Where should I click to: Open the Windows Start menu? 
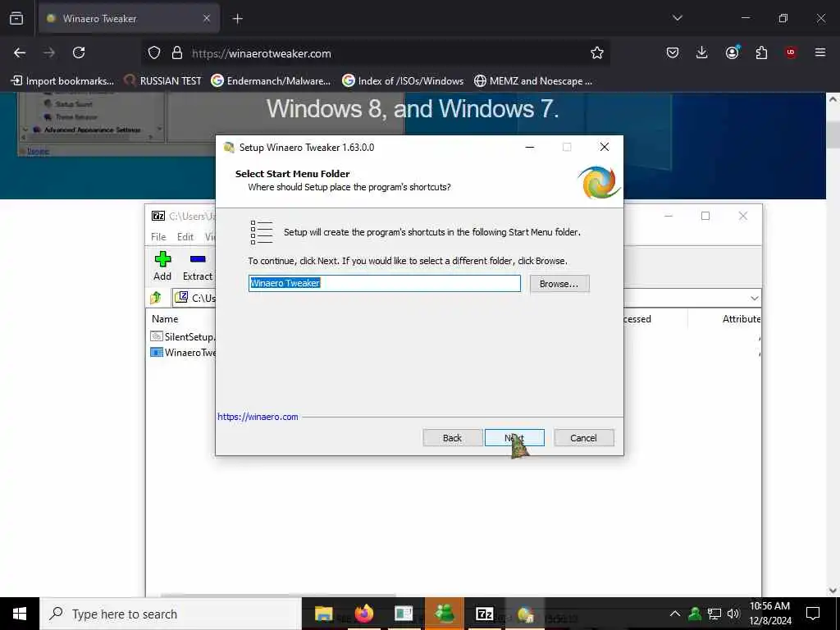[20, 614]
